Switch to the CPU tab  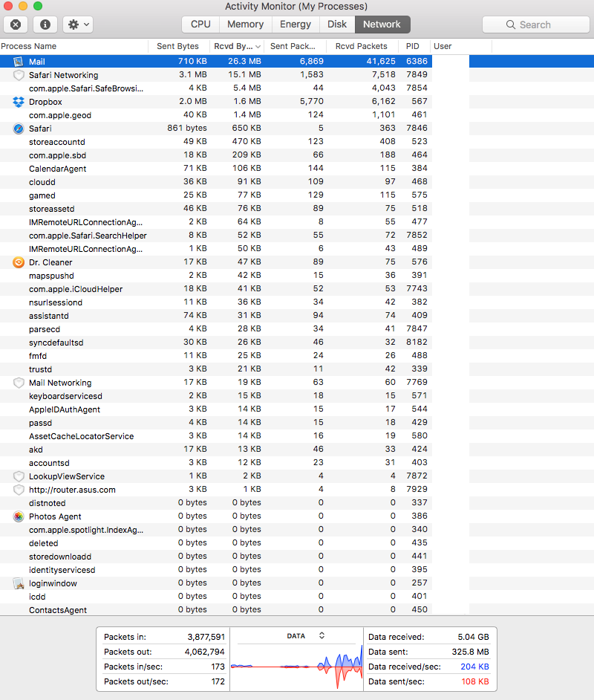[x=200, y=25]
